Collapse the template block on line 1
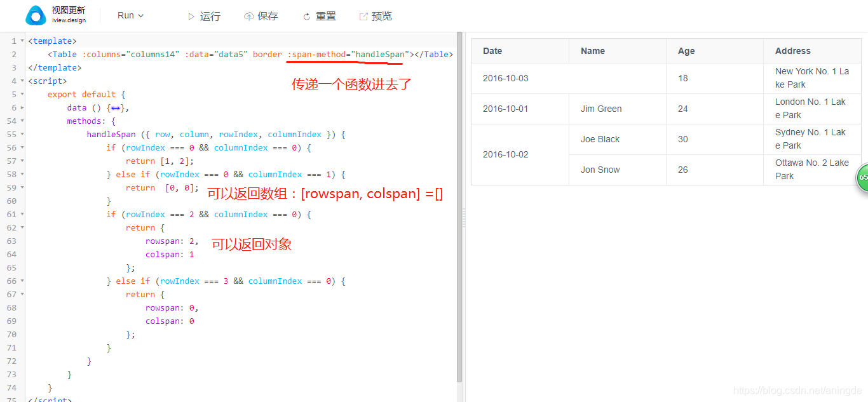 pyautogui.click(x=21, y=41)
